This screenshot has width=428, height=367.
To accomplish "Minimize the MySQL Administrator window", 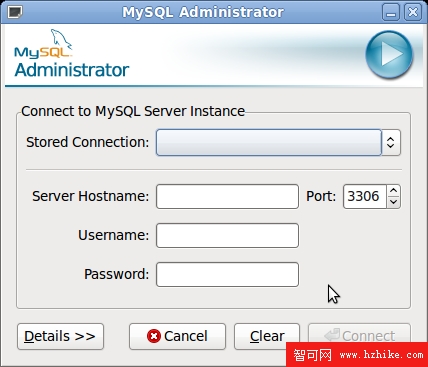I will point(391,12).
